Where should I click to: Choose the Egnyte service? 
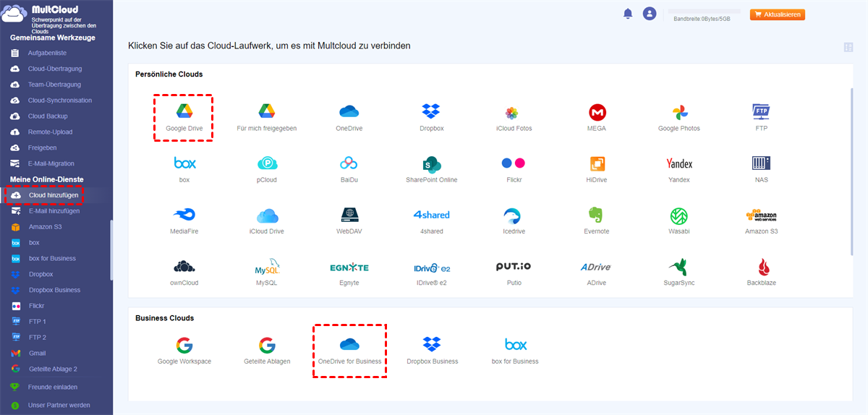tap(349, 267)
